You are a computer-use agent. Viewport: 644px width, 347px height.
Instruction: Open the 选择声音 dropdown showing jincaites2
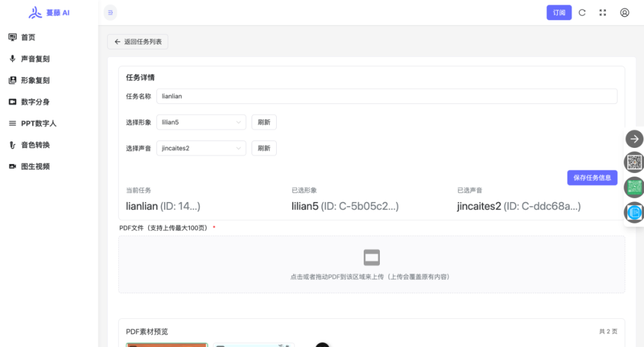coord(201,148)
